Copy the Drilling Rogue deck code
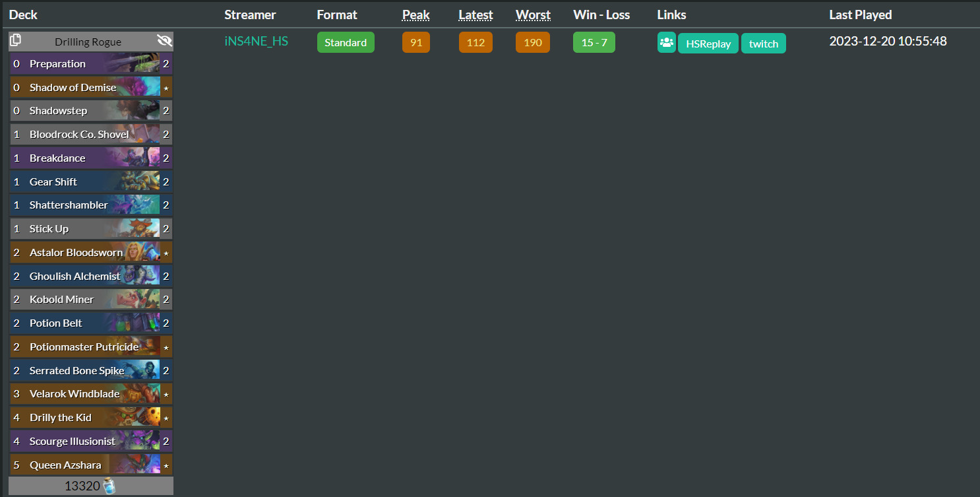The width and height of the screenshot is (980, 497). [15, 40]
